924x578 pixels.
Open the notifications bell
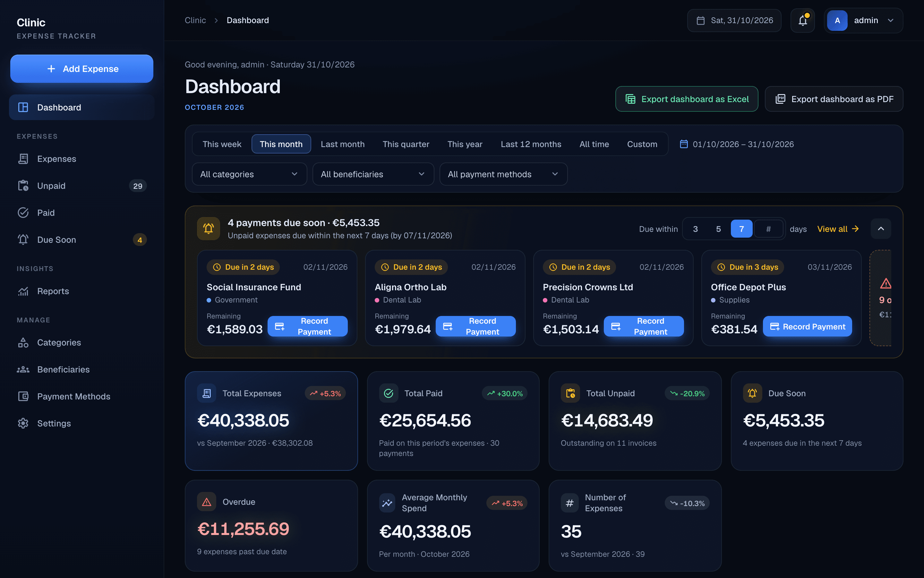(803, 21)
